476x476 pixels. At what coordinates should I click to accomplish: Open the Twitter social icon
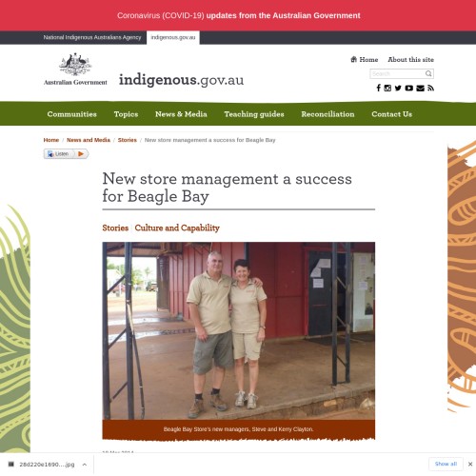pyautogui.click(x=398, y=88)
